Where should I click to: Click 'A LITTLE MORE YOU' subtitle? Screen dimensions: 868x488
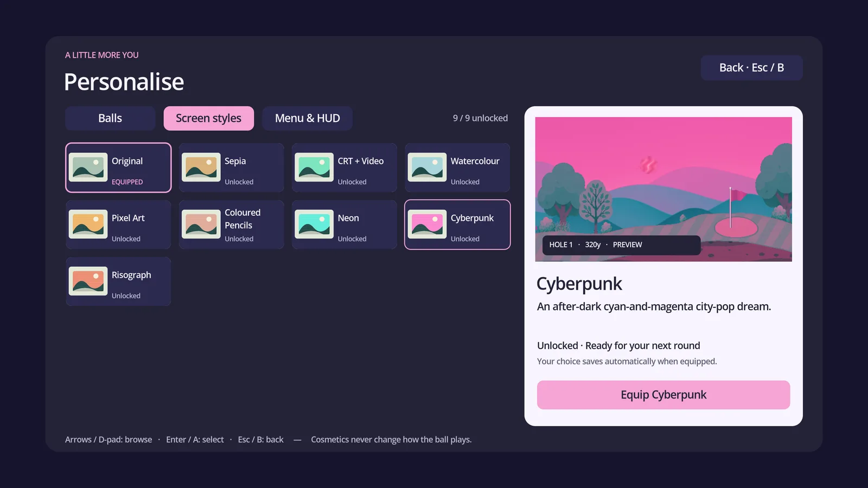pos(102,55)
